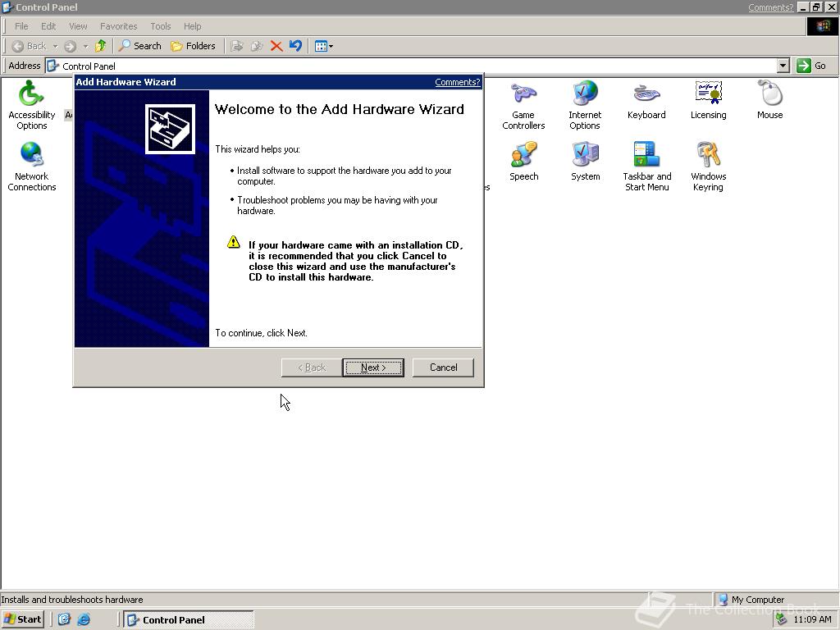This screenshot has height=630, width=840.
Task: Click the 11:09 AM taskbar clock
Action: click(x=812, y=619)
